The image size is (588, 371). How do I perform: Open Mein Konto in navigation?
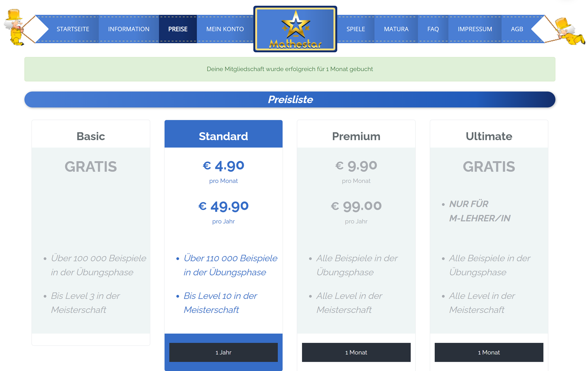[225, 29]
